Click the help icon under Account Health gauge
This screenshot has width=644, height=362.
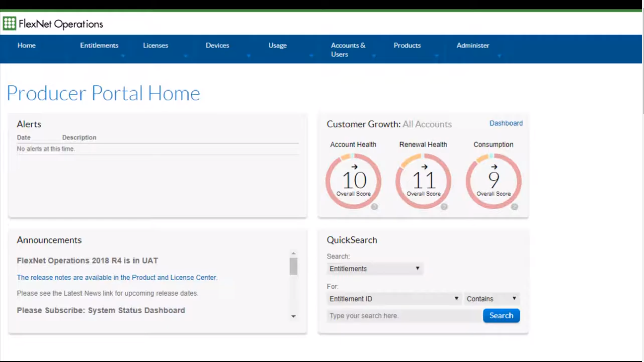[375, 207]
